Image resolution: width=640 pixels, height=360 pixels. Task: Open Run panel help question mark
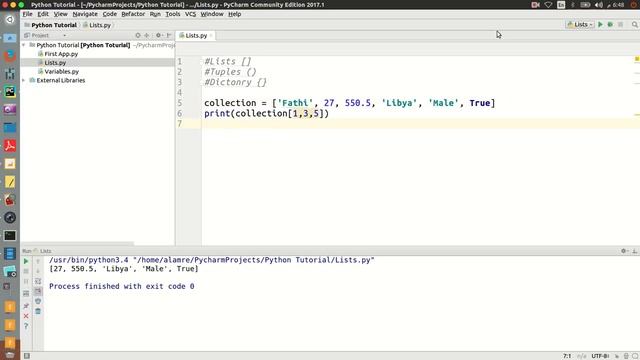click(26, 326)
